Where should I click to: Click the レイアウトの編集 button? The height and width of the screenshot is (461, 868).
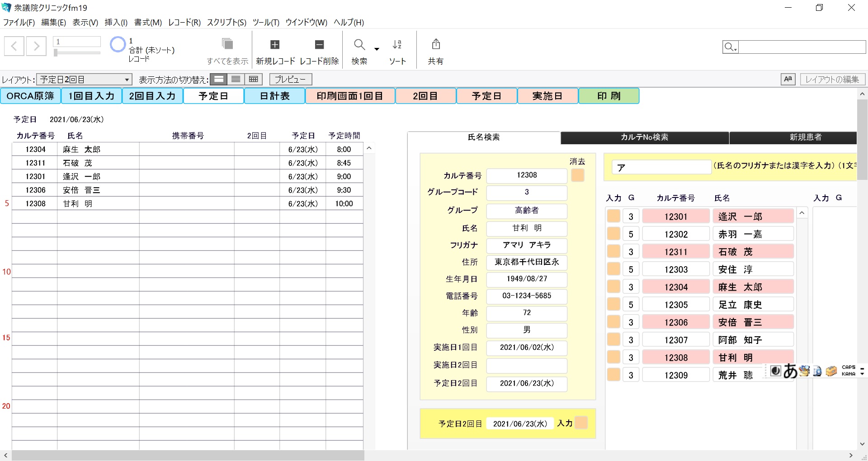tap(832, 79)
